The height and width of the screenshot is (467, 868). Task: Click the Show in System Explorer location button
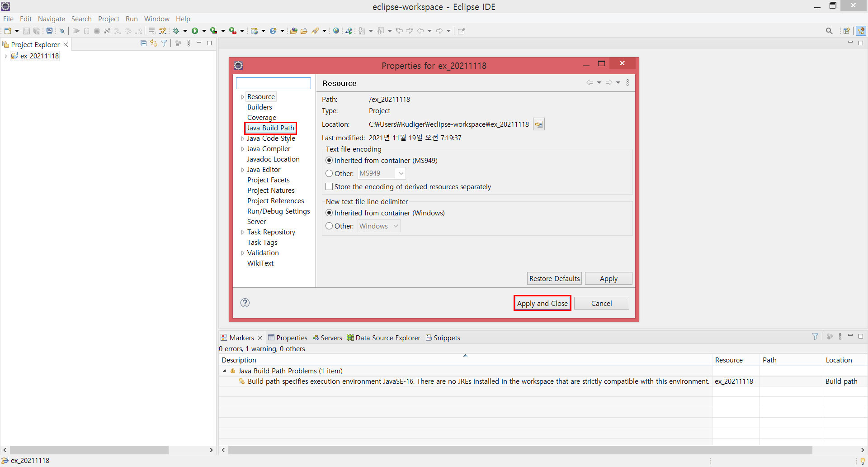pos(538,124)
